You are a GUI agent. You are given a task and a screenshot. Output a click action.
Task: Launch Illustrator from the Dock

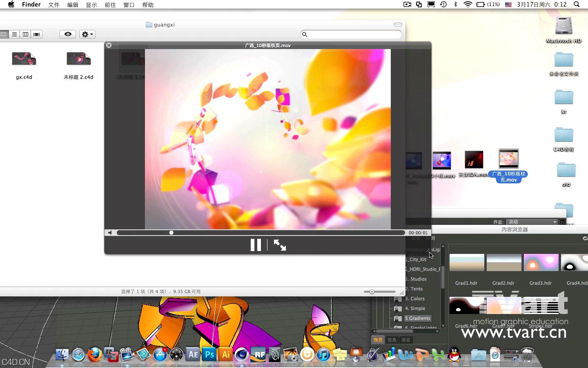point(226,355)
